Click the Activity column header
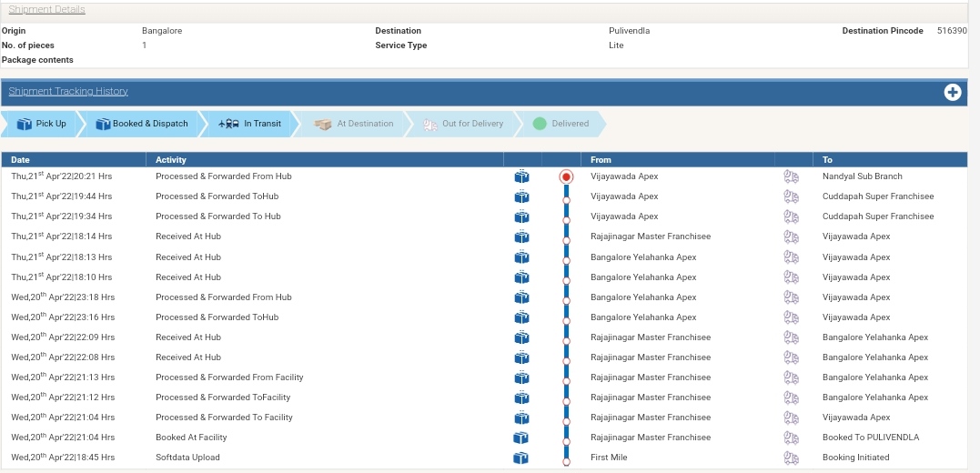This screenshot has height=473, width=980. [171, 160]
